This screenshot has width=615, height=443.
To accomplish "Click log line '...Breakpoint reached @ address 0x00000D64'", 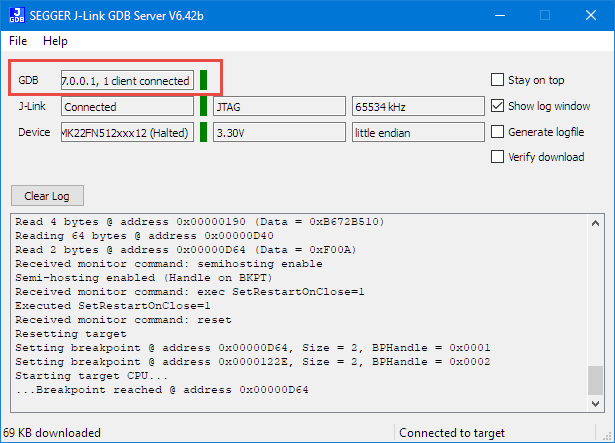I will pos(162,390).
